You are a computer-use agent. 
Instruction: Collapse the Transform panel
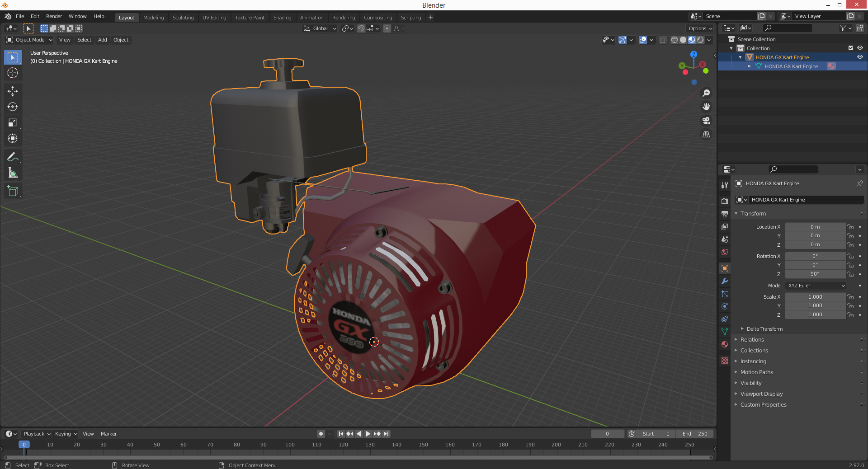[x=753, y=214]
